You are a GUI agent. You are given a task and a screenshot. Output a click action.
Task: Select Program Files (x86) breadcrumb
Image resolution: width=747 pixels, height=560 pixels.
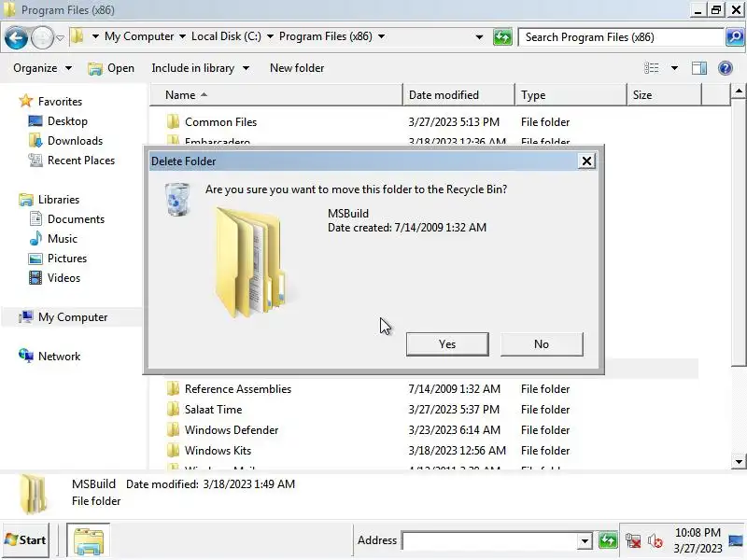click(x=325, y=36)
